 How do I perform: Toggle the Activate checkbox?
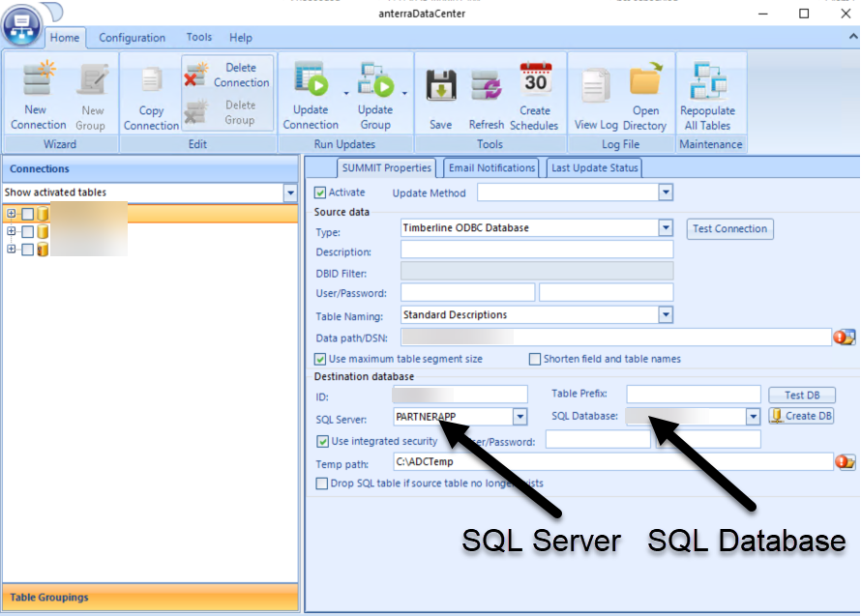tap(321, 193)
